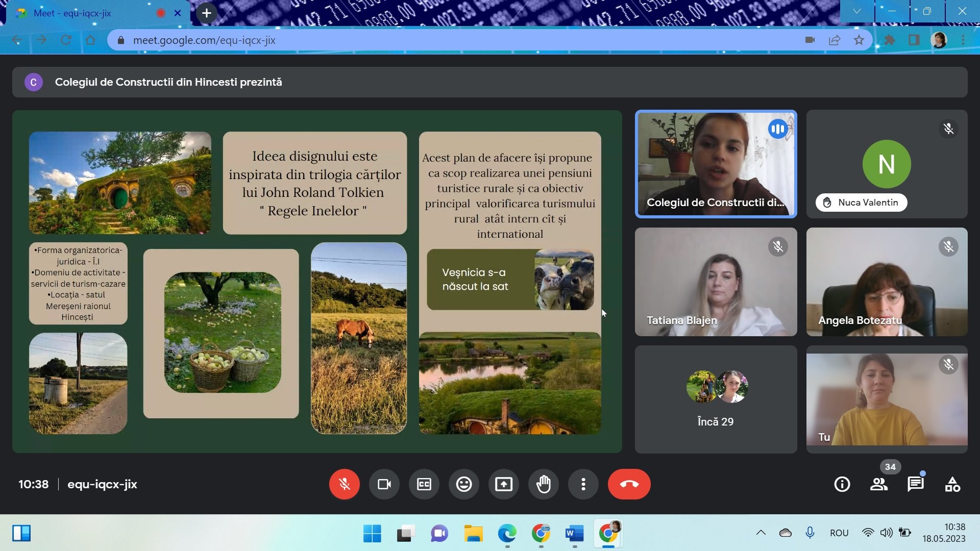Viewport: 980px width, 551px height.
Task: Click the address bar URL
Action: 204,40
